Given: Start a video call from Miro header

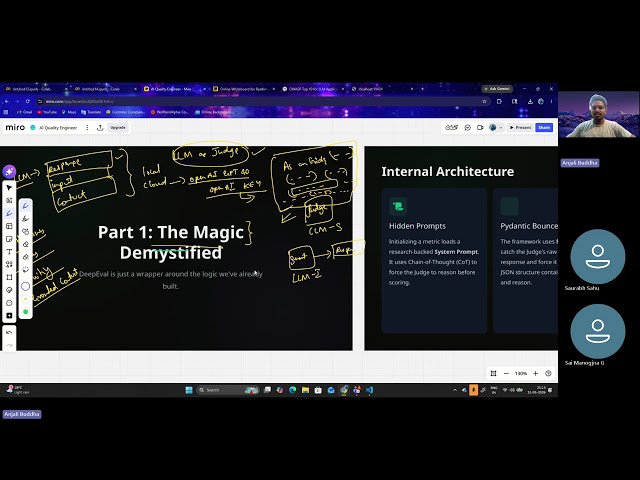Looking at the screenshot, I should [x=480, y=128].
